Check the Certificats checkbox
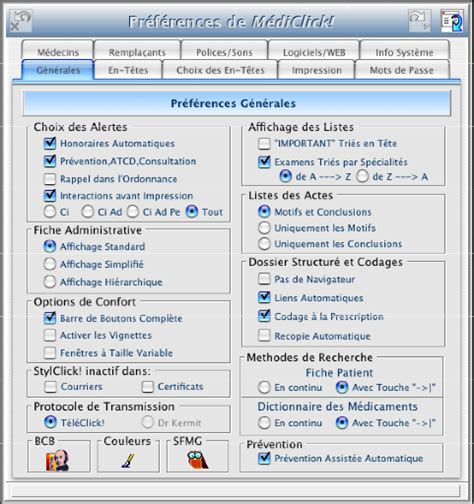Image resolution: width=474 pixels, height=504 pixels. point(148,387)
